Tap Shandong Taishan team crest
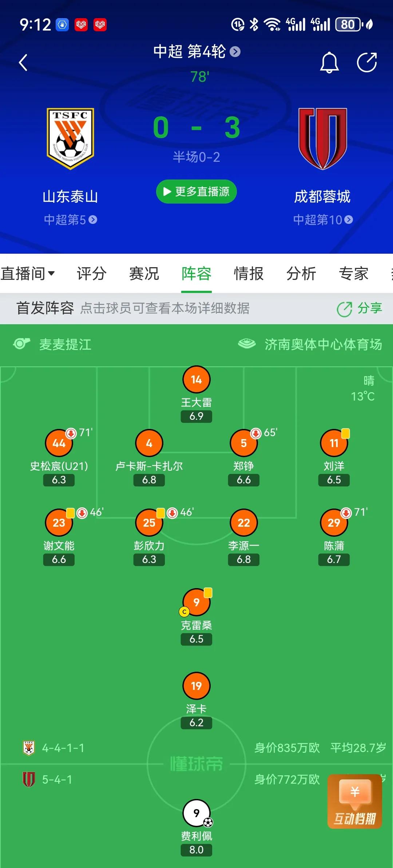This screenshot has width=393, height=868. (70, 138)
